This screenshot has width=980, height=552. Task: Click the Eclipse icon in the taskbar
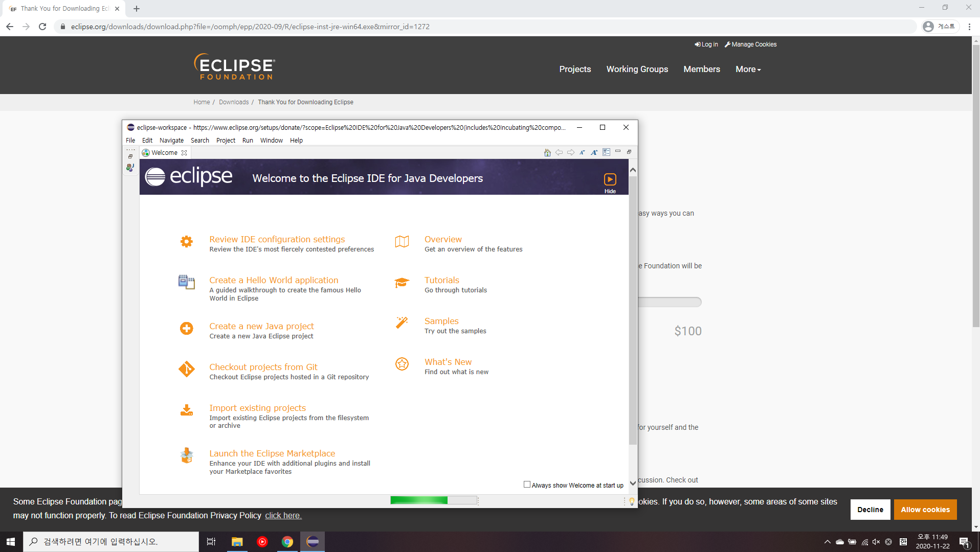point(313,542)
